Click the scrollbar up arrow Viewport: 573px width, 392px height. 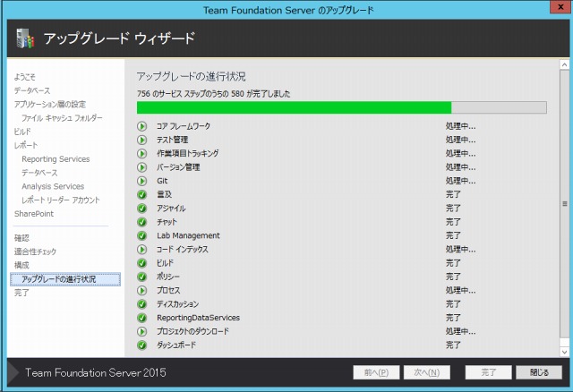[x=564, y=64]
